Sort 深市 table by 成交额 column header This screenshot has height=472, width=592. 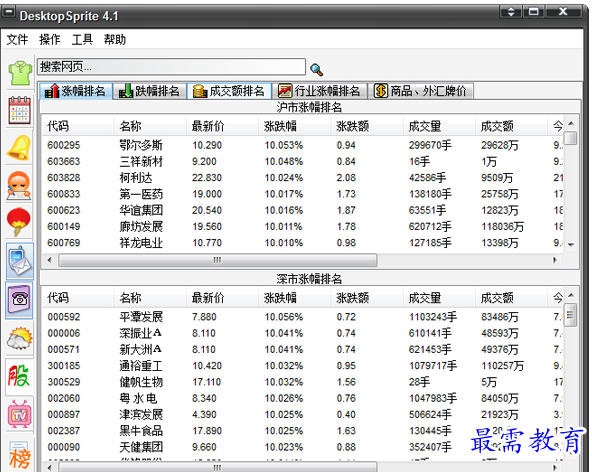point(511,298)
